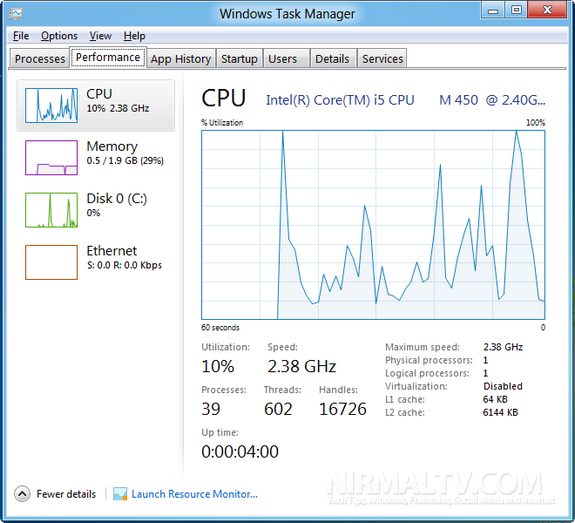Image resolution: width=575 pixels, height=523 pixels.
Task: Open the Details tab
Action: (x=332, y=59)
